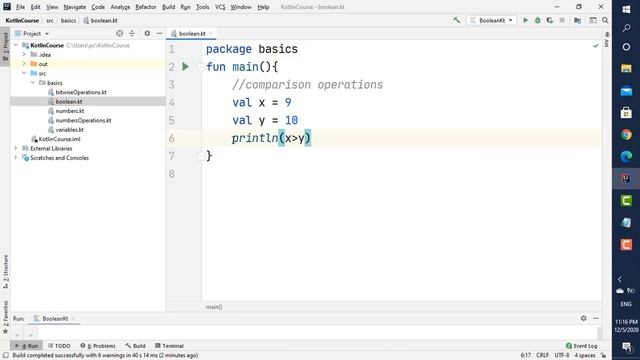
Task: Open the BooleanKt run configuration dropdown
Action: pos(492,20)
